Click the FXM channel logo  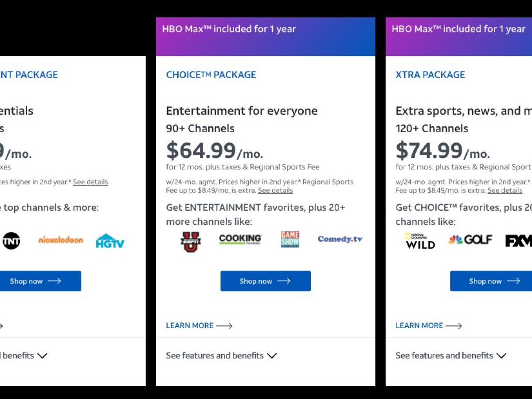point(519,241)
